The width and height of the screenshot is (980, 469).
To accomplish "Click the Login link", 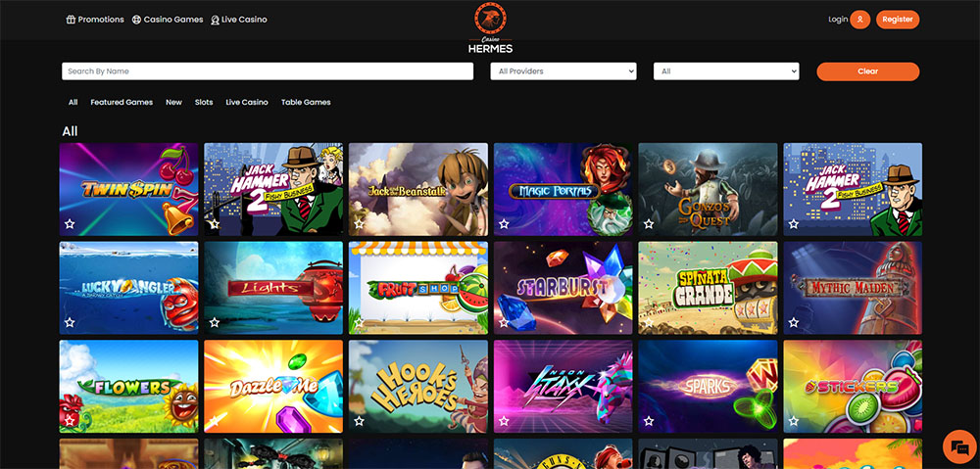I will coord(838,20).
